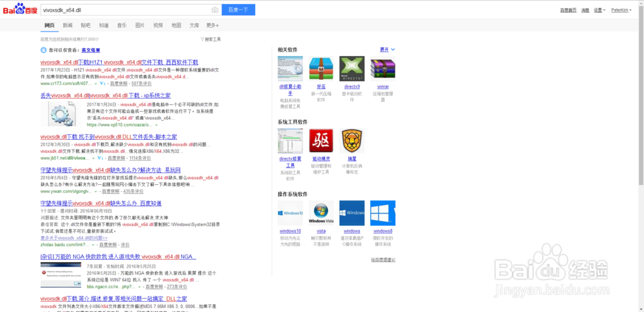Click the 百度首页 link
The height and width of the screenshot is (312, 644).
[569, 10]
